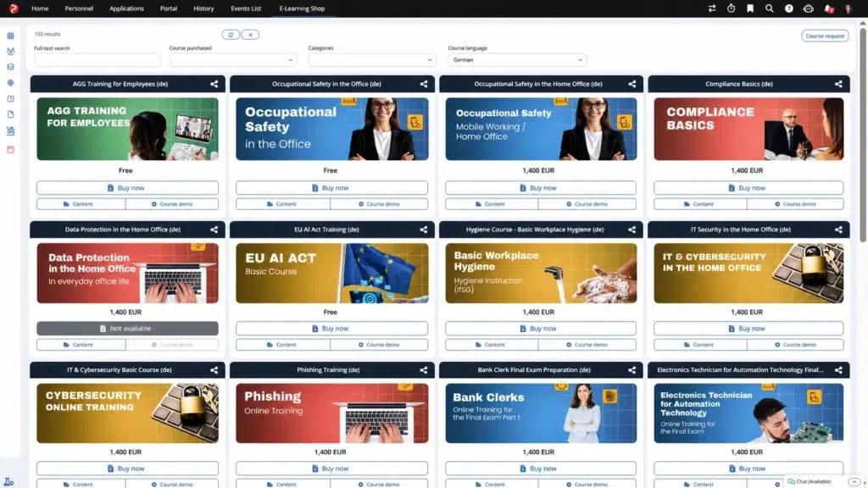View Content of Occupational Safety in the Office
Screen dimensions: 868x488
coord(282,204)
